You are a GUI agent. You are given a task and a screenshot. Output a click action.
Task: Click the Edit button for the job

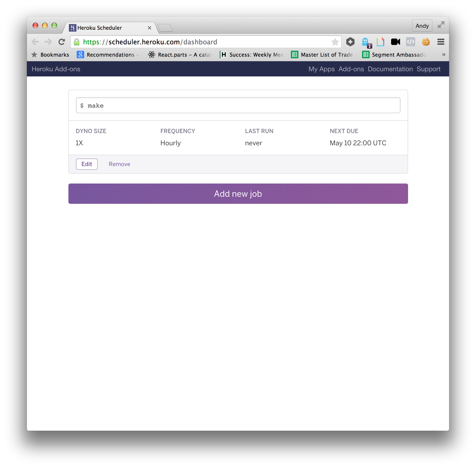tap(87, 164)
